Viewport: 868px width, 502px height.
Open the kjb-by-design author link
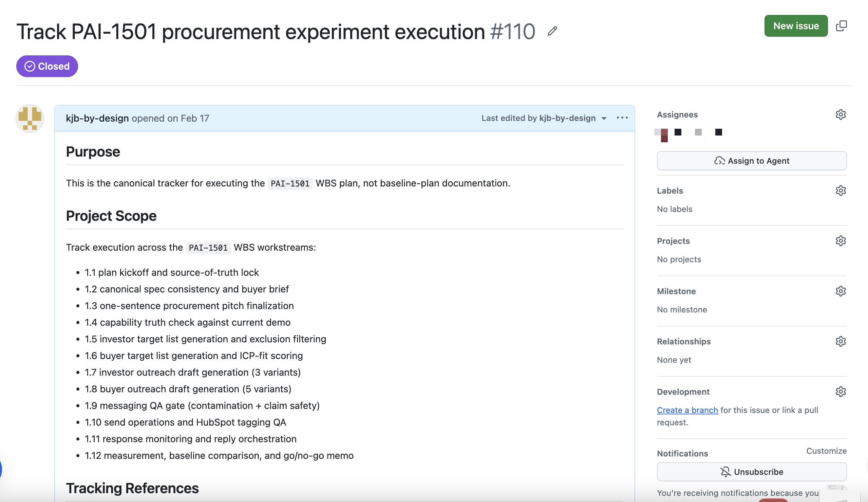[x=97, y=118]
